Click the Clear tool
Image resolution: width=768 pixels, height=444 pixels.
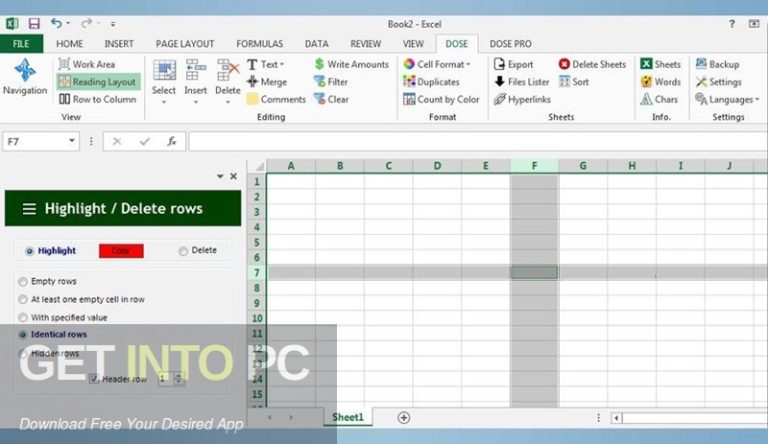(x=332, y=99)
